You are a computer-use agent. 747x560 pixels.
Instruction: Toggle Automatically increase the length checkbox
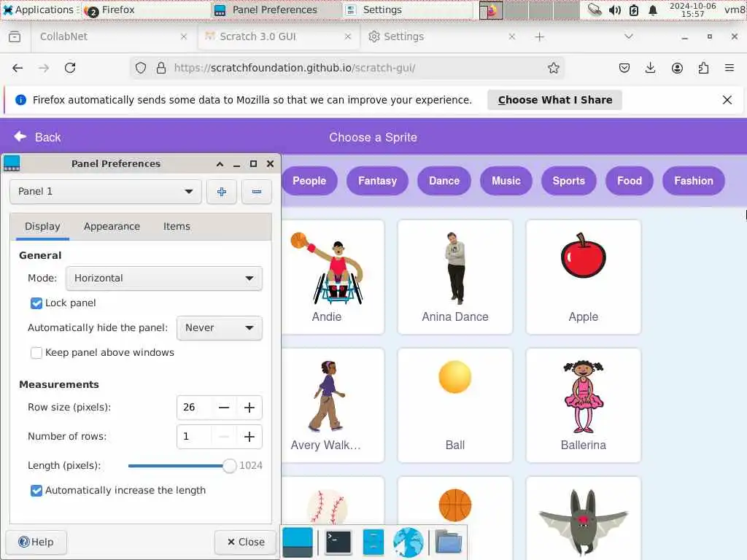(36, 491)
